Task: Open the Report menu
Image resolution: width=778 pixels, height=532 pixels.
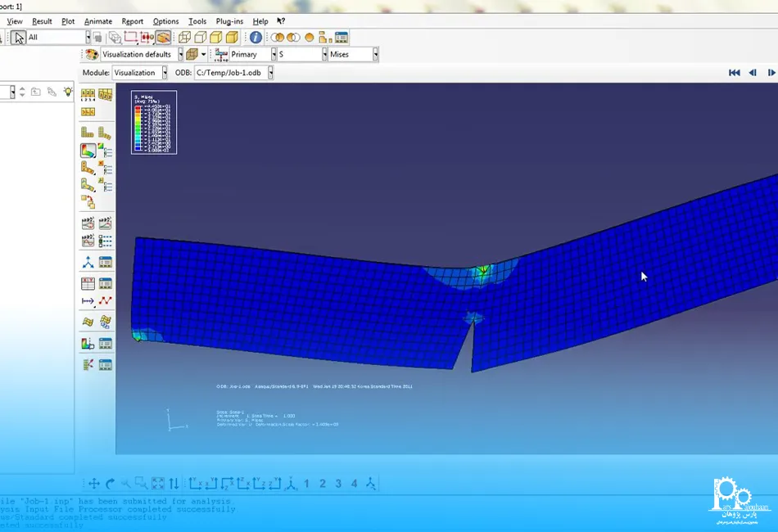Action: (132, 21)
